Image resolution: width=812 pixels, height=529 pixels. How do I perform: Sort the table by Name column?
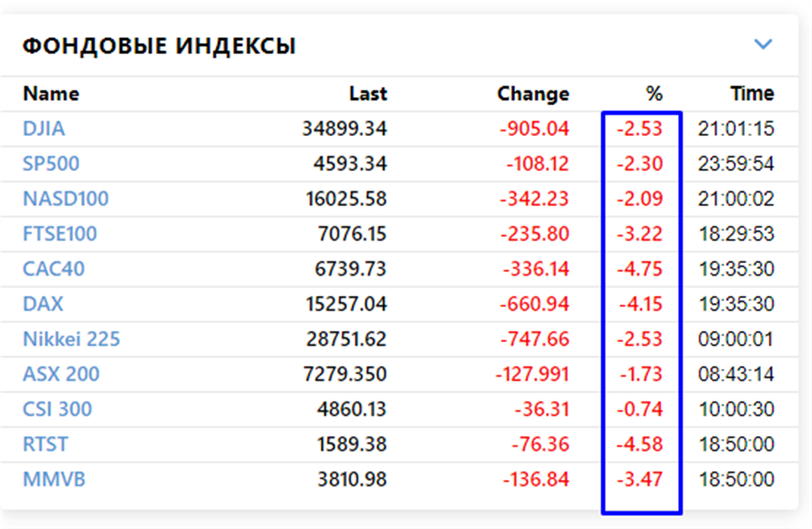click(x=50, y=93)
